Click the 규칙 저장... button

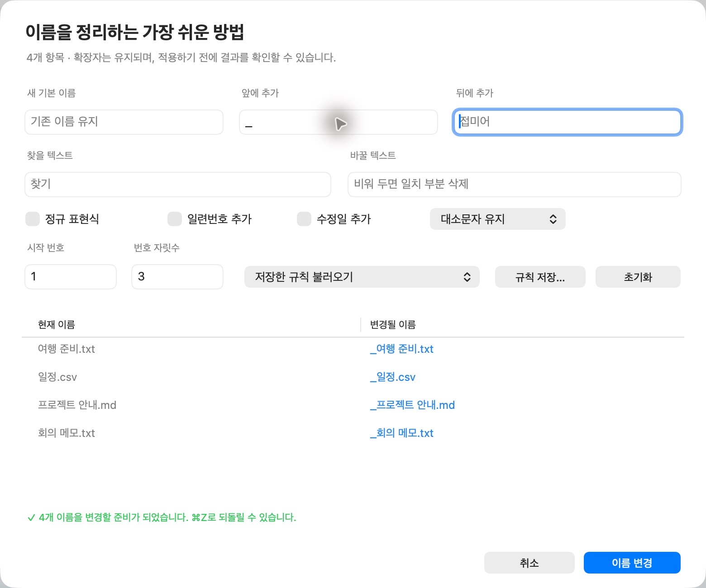540,277
